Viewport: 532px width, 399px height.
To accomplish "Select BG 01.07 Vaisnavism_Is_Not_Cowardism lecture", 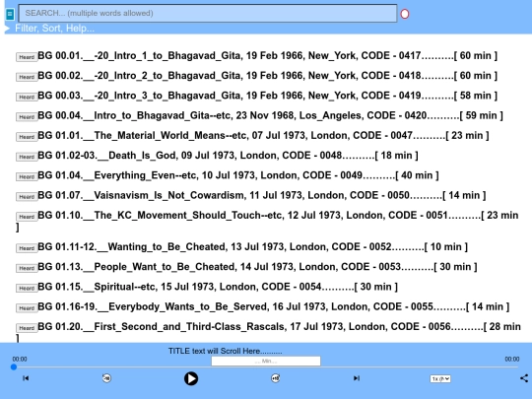I will (262, 195).
